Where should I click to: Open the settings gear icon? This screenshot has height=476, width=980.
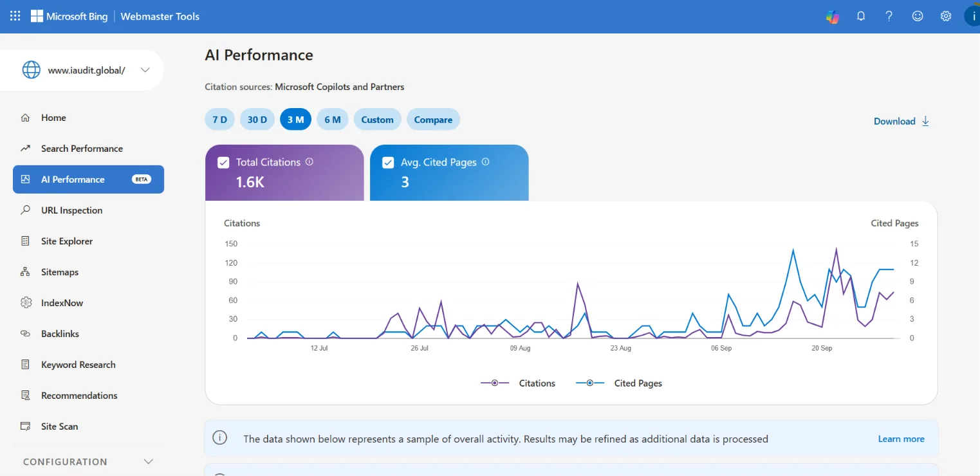(946, 16)
